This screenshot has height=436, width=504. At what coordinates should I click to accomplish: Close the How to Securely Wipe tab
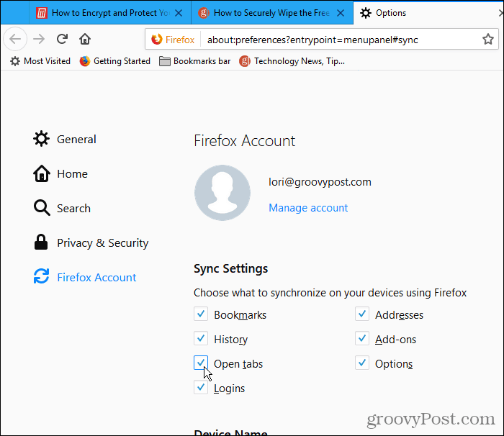[x=341, y=13]
